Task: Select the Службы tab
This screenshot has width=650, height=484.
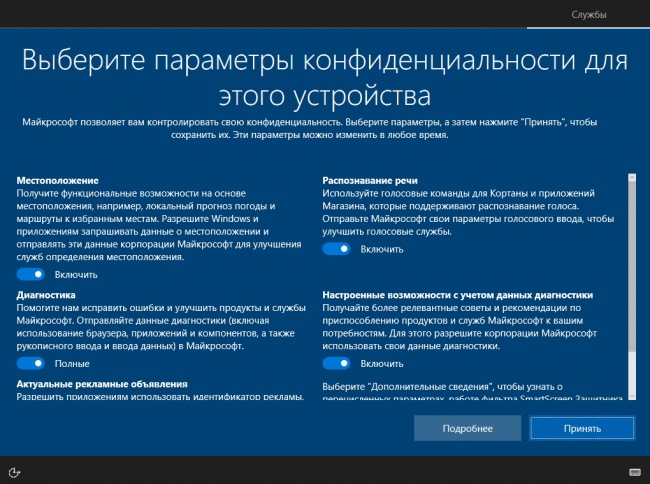Action: click(589, 15)
